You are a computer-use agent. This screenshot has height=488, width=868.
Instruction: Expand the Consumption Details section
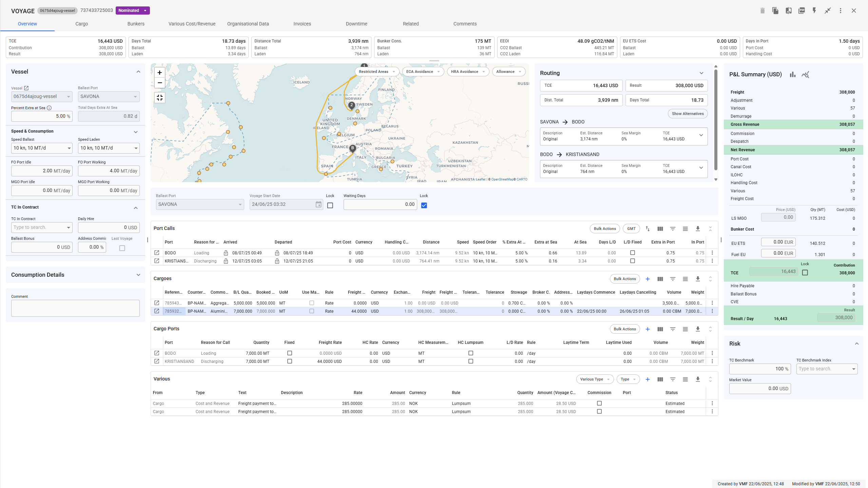[x=138, y=275]
